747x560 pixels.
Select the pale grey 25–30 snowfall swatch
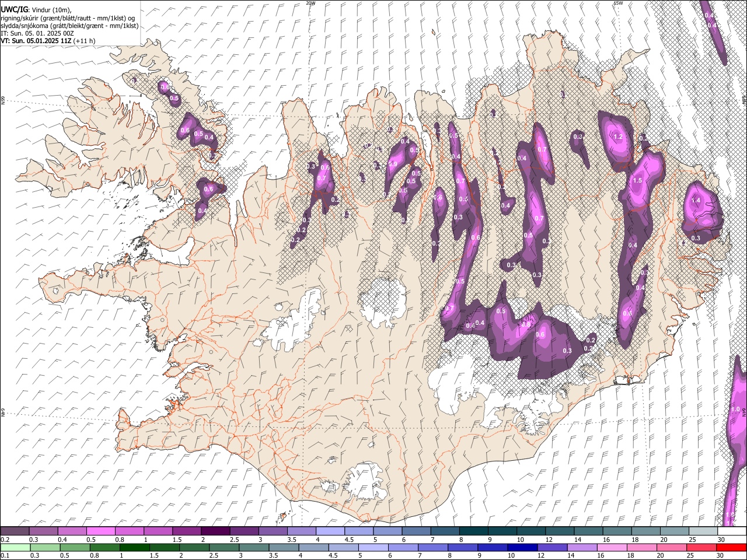(703, 531)
